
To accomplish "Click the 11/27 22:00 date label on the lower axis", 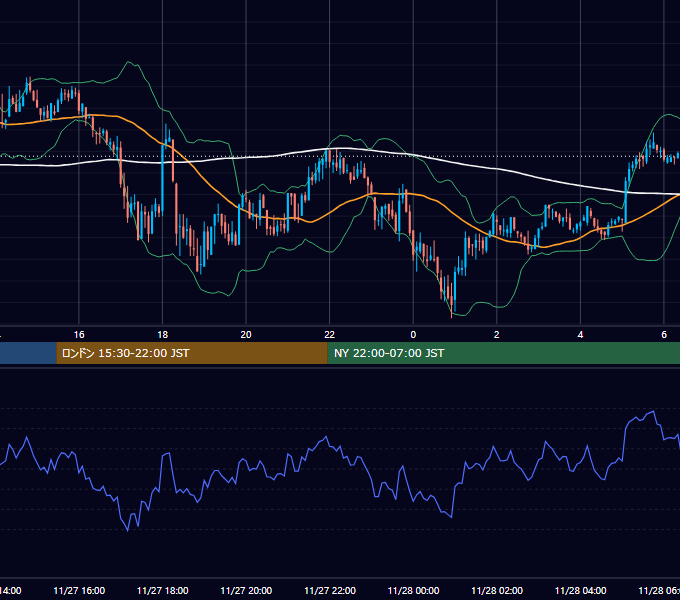I will [330, 590].
